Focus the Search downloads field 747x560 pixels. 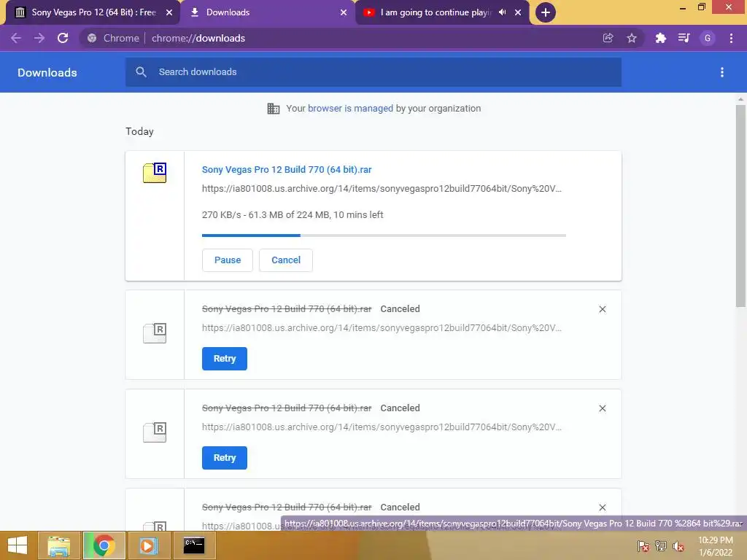[x=373, y=72]
